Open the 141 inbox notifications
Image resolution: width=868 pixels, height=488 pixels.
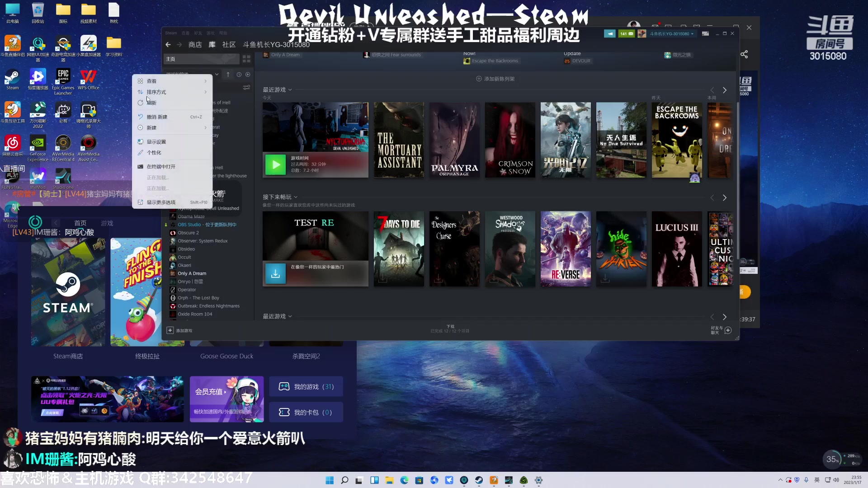click(626, 34)
